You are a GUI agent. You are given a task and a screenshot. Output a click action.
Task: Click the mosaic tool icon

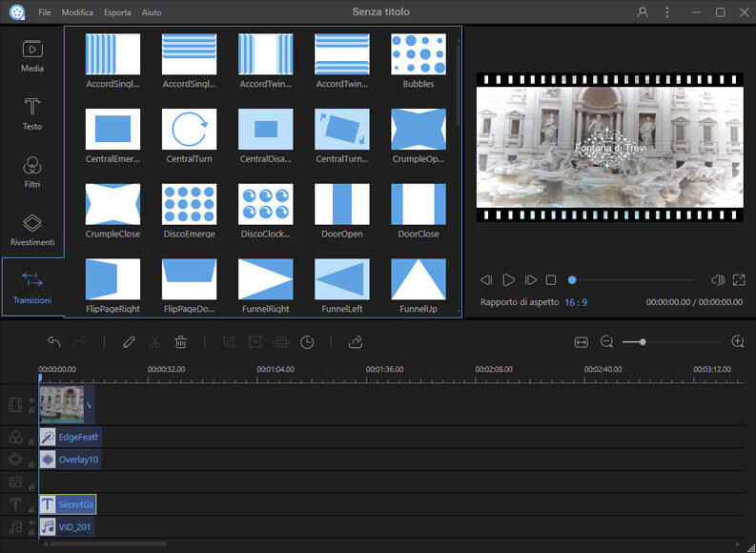point(281,342)
